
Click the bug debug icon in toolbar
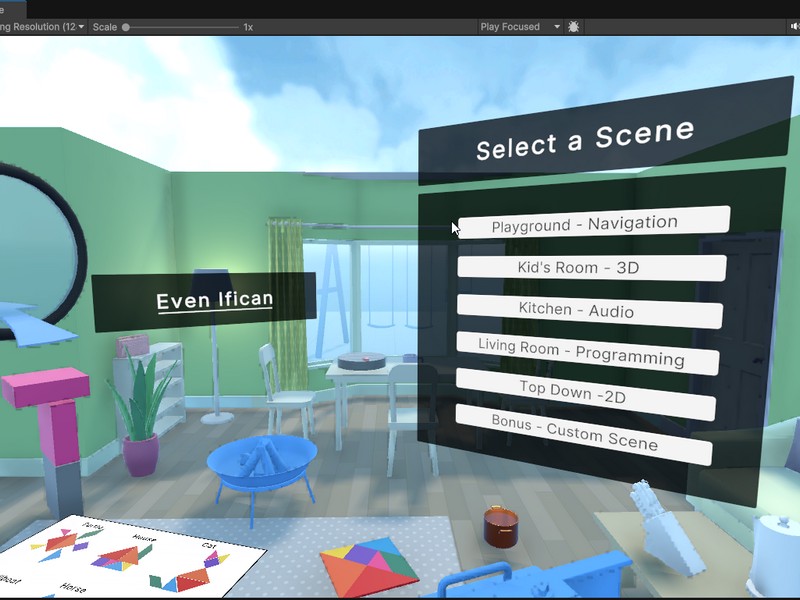[x=574, y=27]
